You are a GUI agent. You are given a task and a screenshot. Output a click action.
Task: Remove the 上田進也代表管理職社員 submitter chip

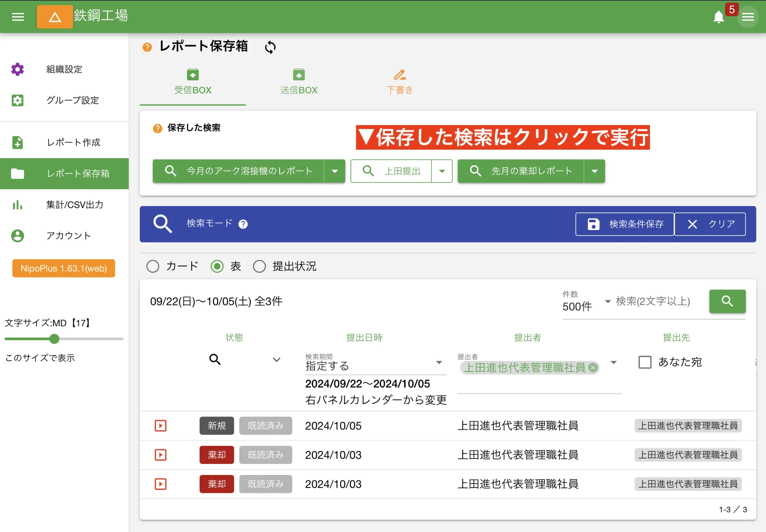point(593,367)
